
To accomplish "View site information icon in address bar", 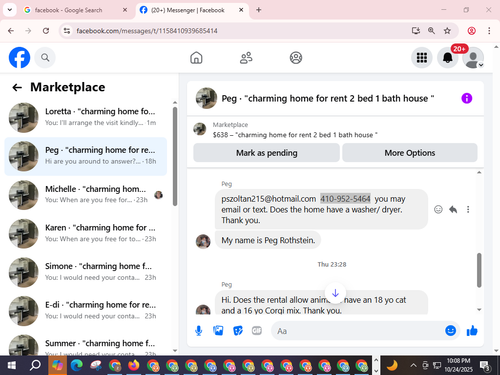I will coord(67,31).
